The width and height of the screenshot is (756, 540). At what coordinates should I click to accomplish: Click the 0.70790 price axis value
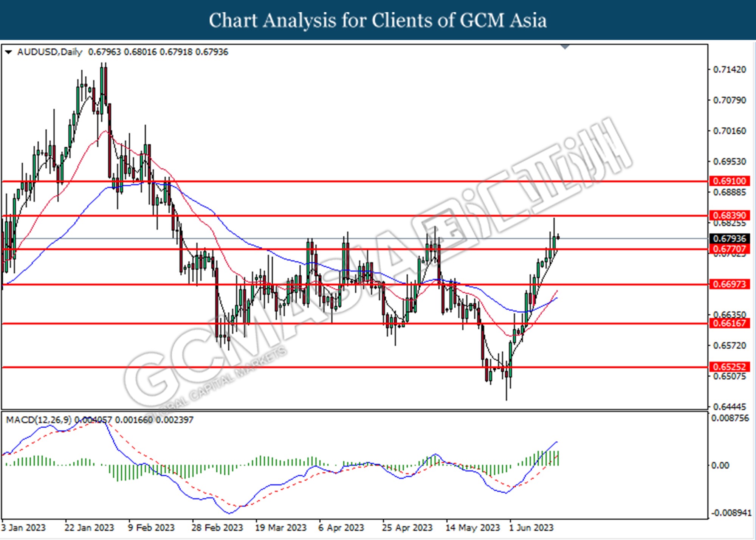730,101
